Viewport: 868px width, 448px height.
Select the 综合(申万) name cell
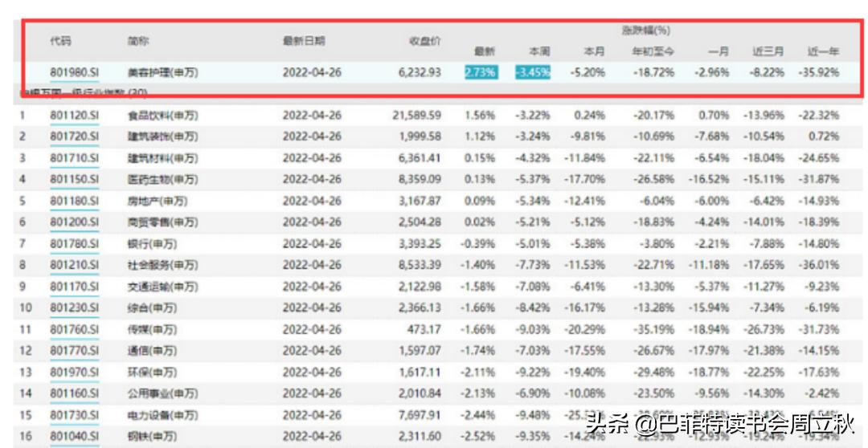coord(152,308)
